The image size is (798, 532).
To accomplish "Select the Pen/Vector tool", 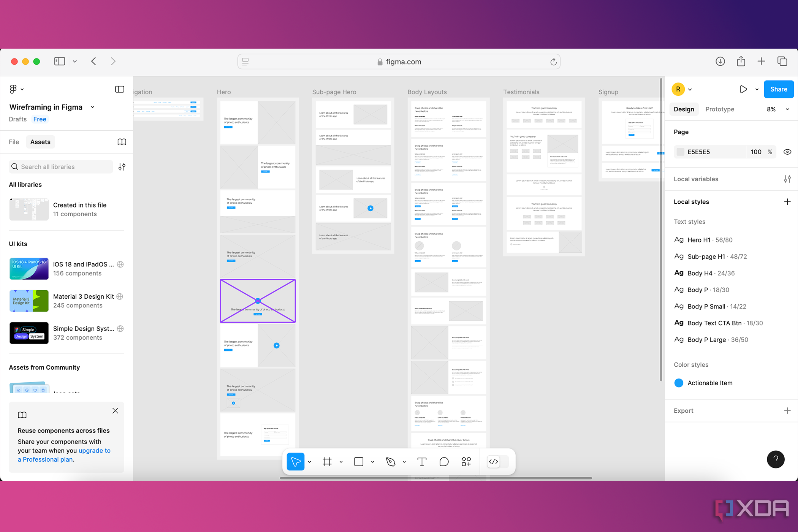I will 392,461.
